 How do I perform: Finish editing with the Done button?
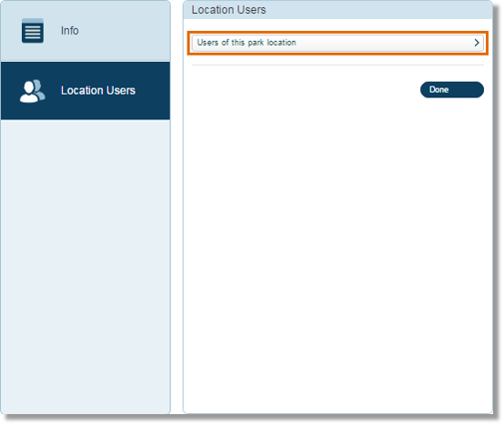[x=451, y=90]
